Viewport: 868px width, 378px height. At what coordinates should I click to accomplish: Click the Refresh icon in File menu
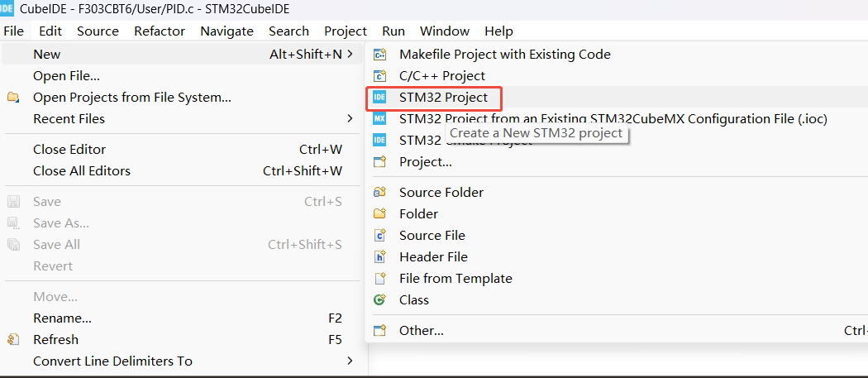pos(13,340)
